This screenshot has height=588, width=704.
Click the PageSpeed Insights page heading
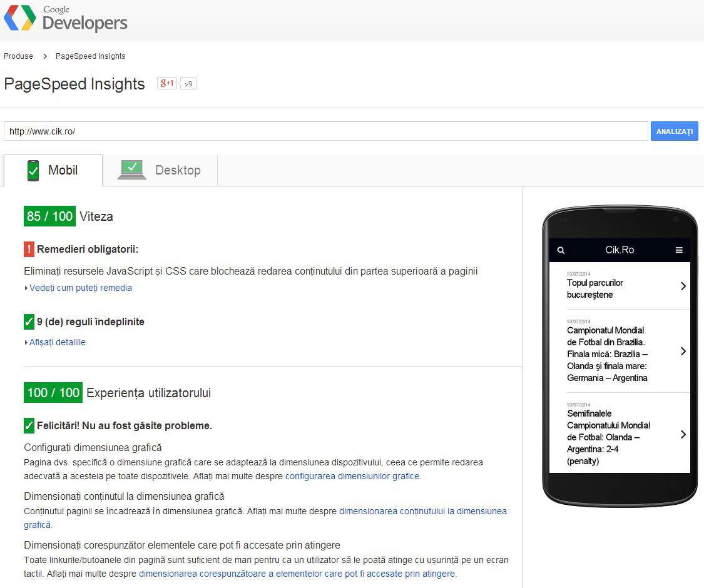[74, 84]
